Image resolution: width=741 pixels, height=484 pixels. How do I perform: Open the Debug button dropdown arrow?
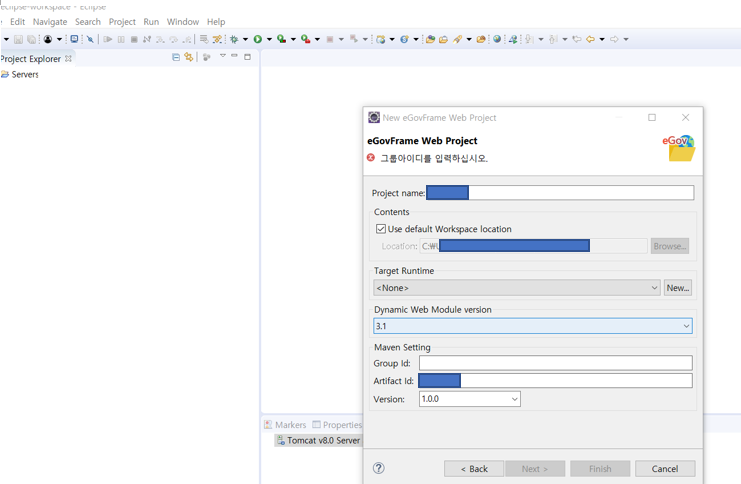[x=245, y=39]
